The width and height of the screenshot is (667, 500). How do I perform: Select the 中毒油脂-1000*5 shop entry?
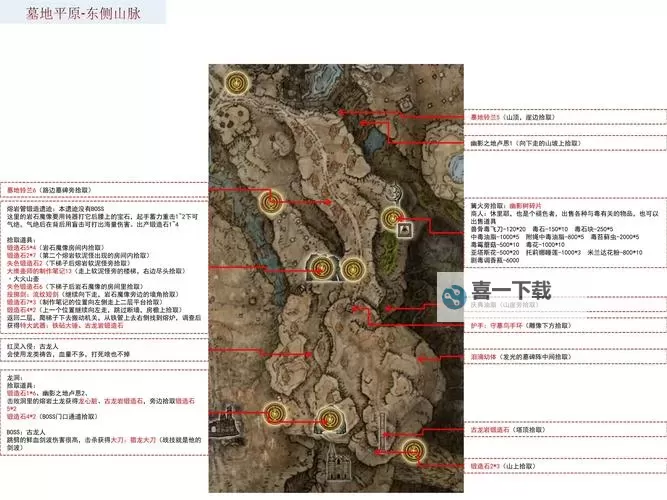[495, 237]
